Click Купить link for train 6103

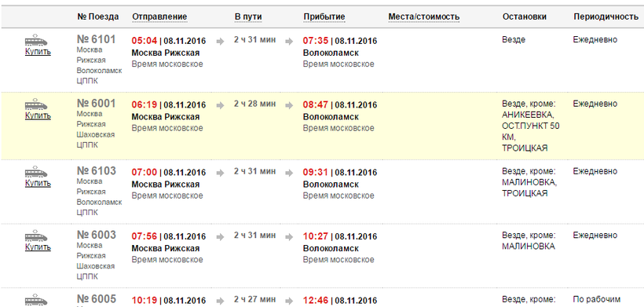pos(38,183)
